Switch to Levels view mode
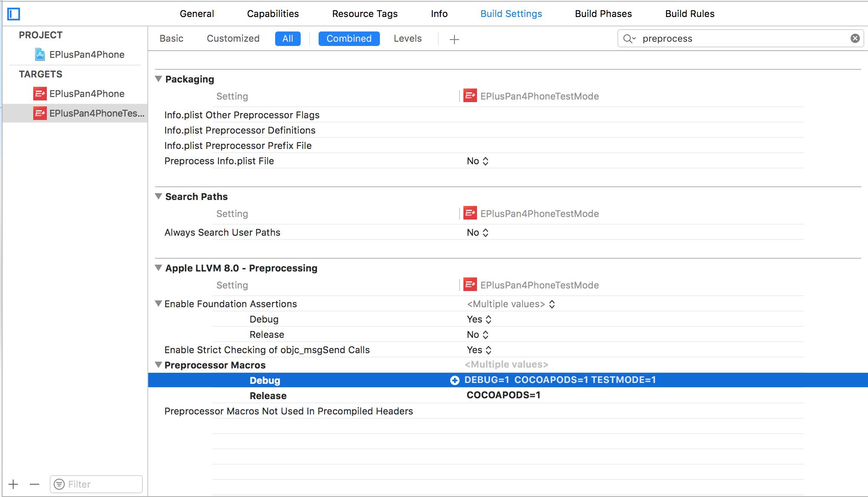 (x=408, y=39)
